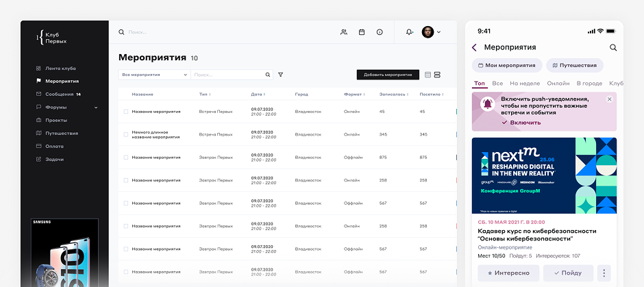Expand the Форумы sidebar section
The width and height of the screenshot is (644, 287).
[96, 107]
